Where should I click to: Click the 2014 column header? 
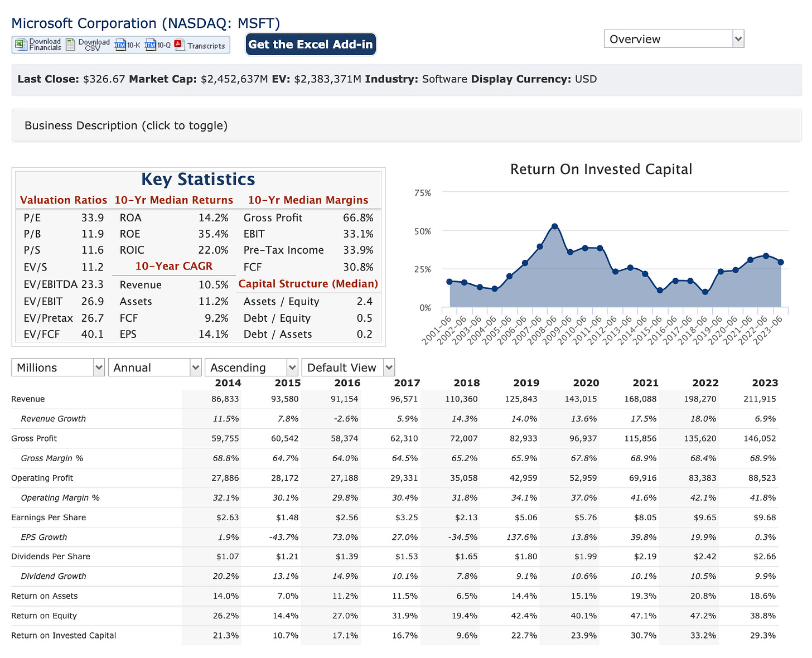[228, 383]
